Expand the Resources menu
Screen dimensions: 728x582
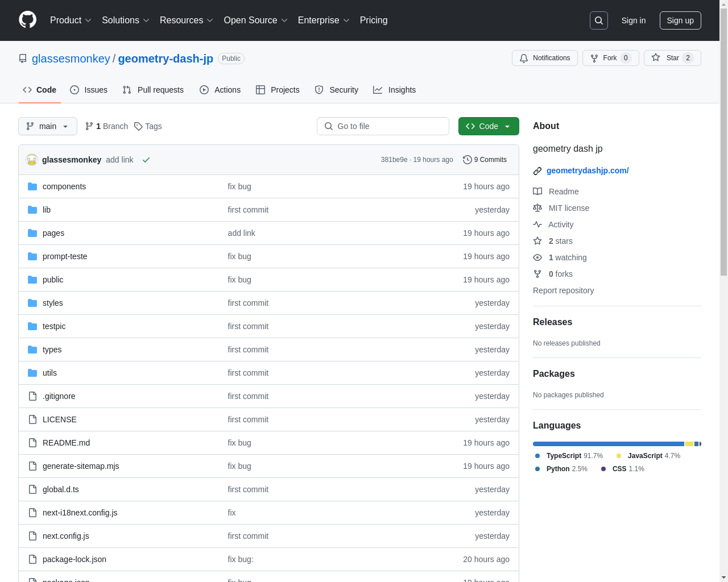click(x=187, y=20)
